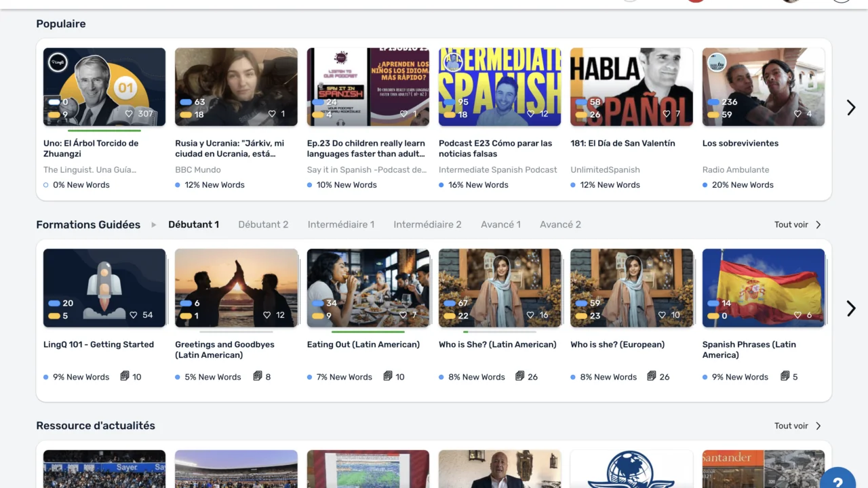Screen dimensions: 868x488
Task: Click lessons icon under Who is She? (Latin American)
Action: [x=520, y=376]
